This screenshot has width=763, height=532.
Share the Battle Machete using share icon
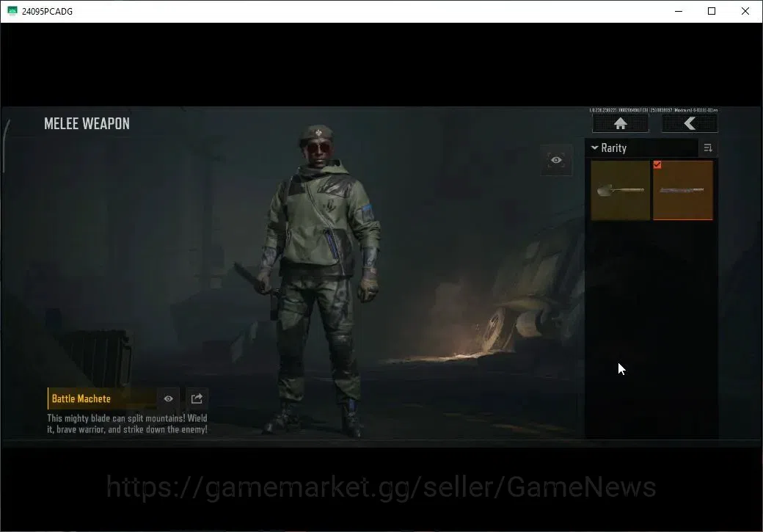click(x=197, y=398)
